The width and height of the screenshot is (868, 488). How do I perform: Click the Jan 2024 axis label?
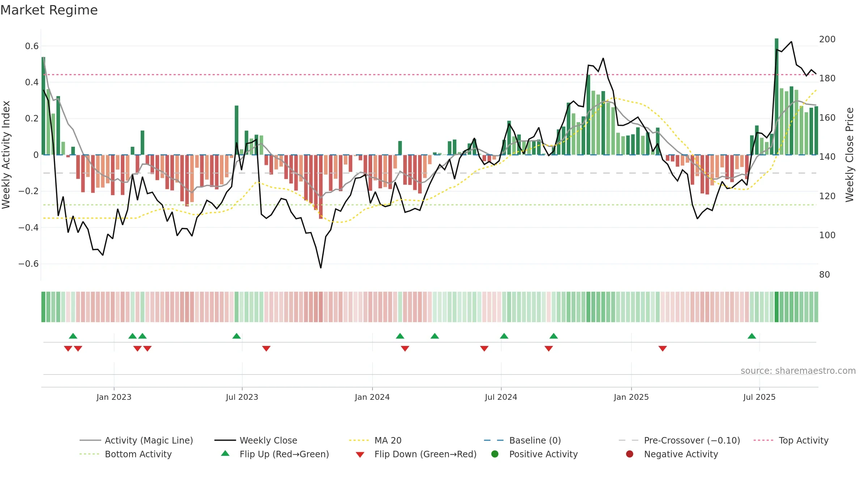coord(372,397)
